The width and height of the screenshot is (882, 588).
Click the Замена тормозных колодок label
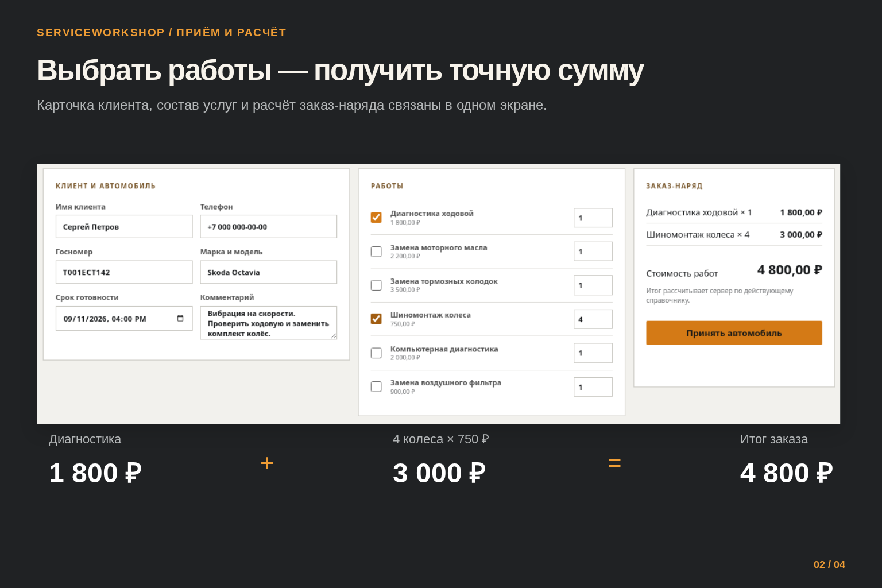[x=444, y=281]
